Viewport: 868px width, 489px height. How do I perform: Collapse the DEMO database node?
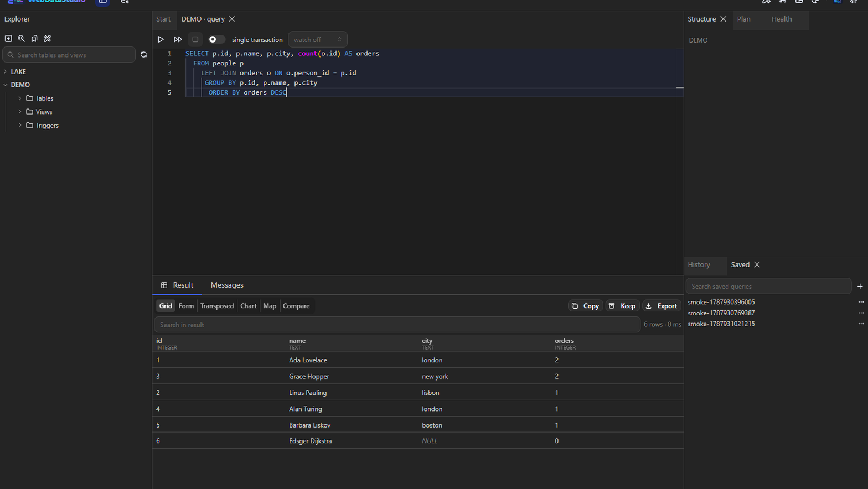[x=6, y=85]
